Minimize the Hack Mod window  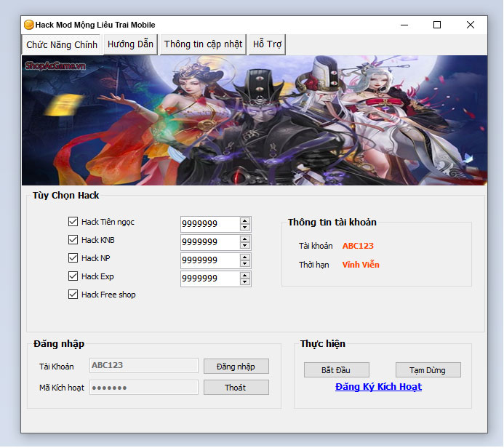tap(404, 25)
